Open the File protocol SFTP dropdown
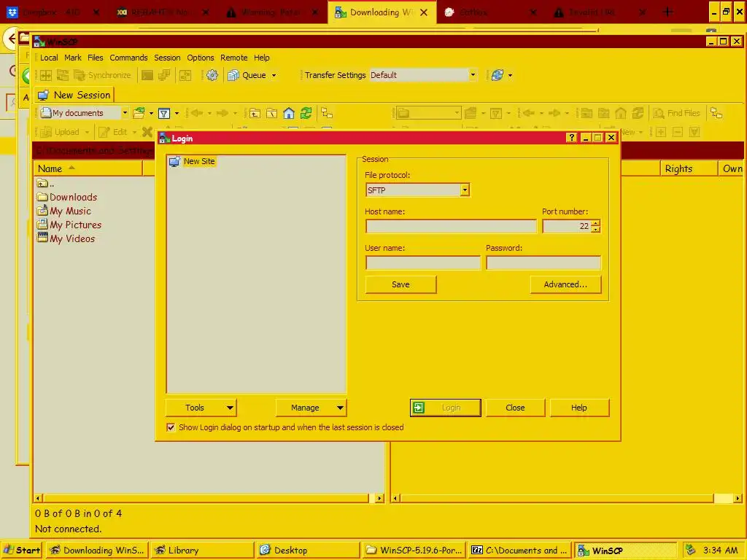This screenshot has width=747, height=560. click(465, 190)
